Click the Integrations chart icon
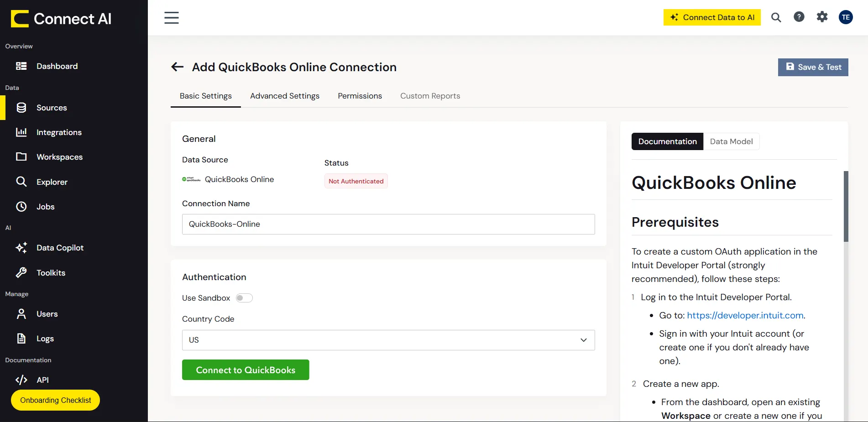The width and height of the screenshot is (868, 422). [21, 132]
